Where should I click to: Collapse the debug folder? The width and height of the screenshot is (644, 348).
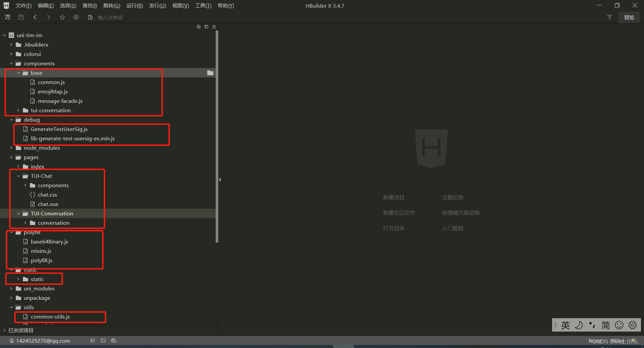pyautogui.click(x=11, y=120)
